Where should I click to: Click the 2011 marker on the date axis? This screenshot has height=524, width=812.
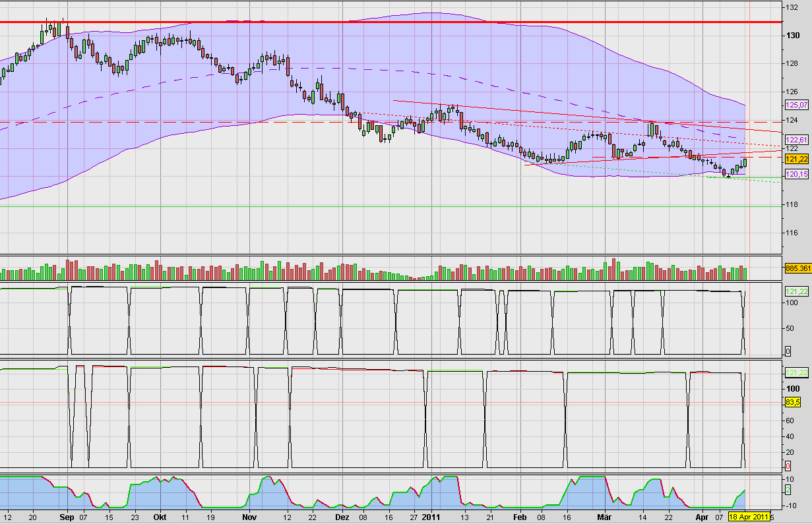click(432, 517)
